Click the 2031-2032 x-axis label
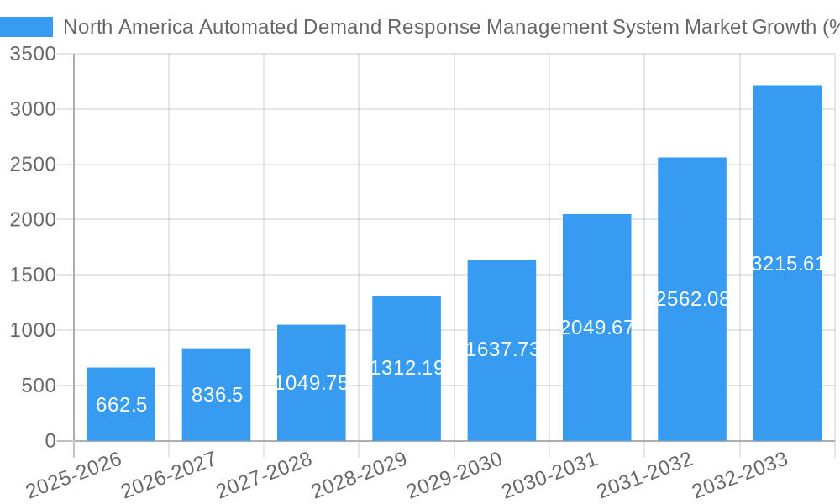840x504 pixels. 645,475
